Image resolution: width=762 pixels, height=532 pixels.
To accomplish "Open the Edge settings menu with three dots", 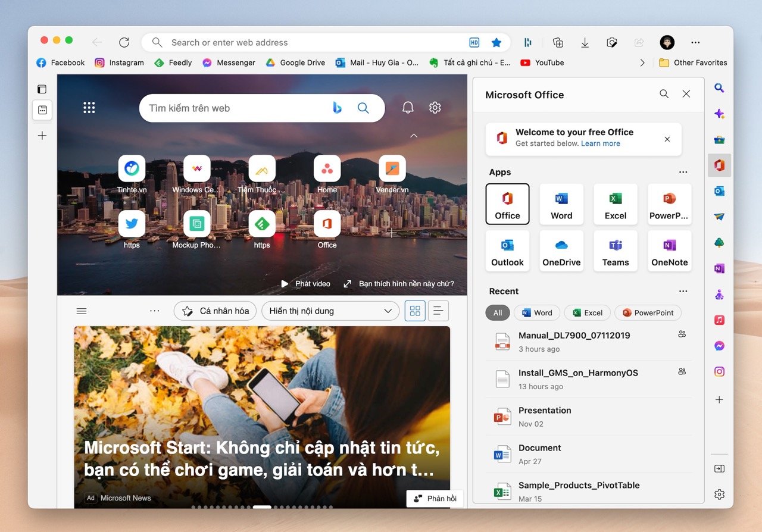I will [x=695, y=42].
